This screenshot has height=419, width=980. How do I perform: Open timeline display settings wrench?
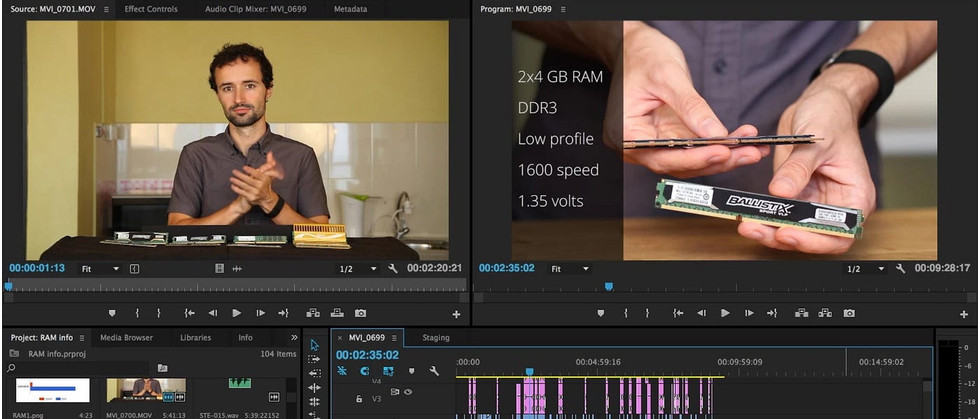click(434, 371)
